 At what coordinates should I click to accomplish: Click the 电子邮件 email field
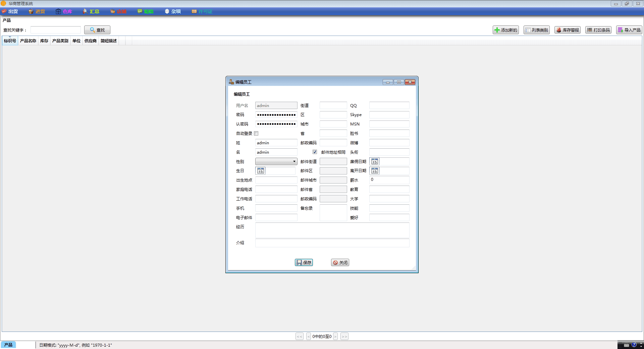(276, 218)
